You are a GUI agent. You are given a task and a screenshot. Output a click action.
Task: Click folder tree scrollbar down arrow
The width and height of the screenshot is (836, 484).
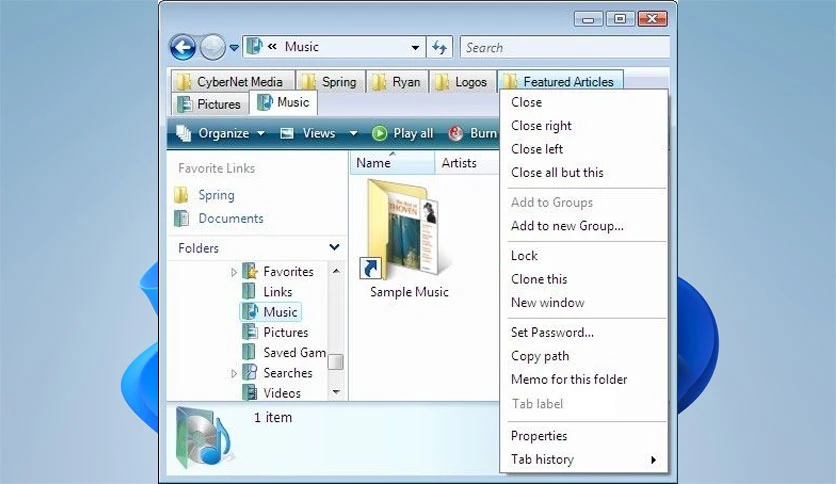336,392
